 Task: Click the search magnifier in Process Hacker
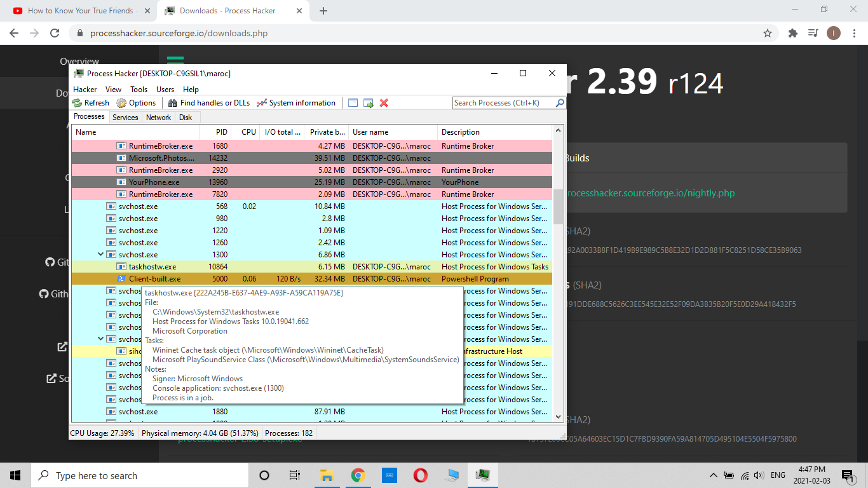(560, 103)
